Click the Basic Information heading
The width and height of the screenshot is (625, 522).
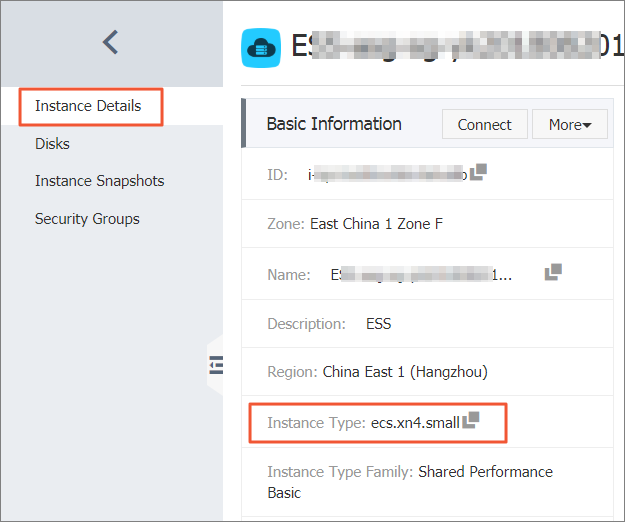click(334, 124)
